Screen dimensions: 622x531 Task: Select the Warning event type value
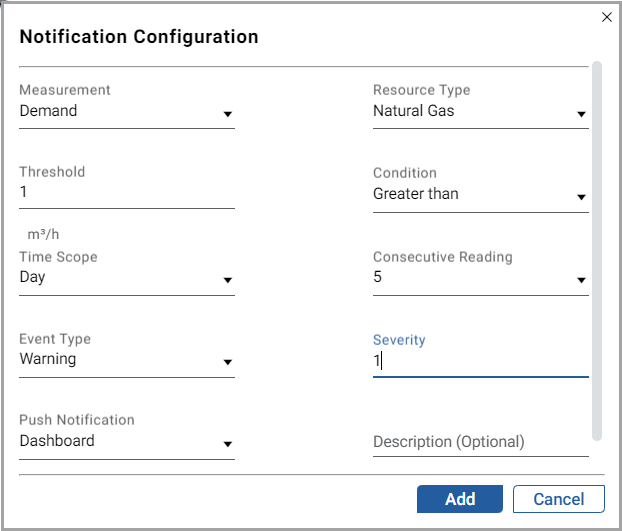pyautogui.click(x=48, y=359)
